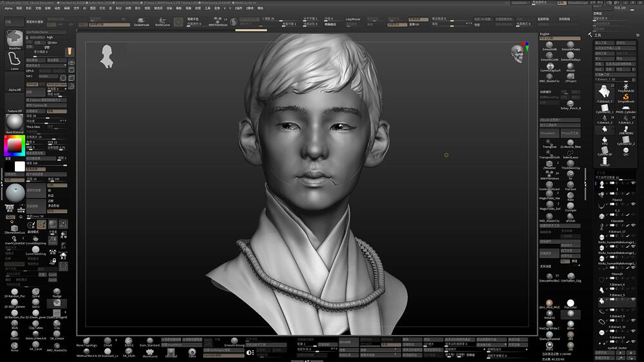Toggle LazyMouse in top shelf
644x362 pixels.
point(353,19)
